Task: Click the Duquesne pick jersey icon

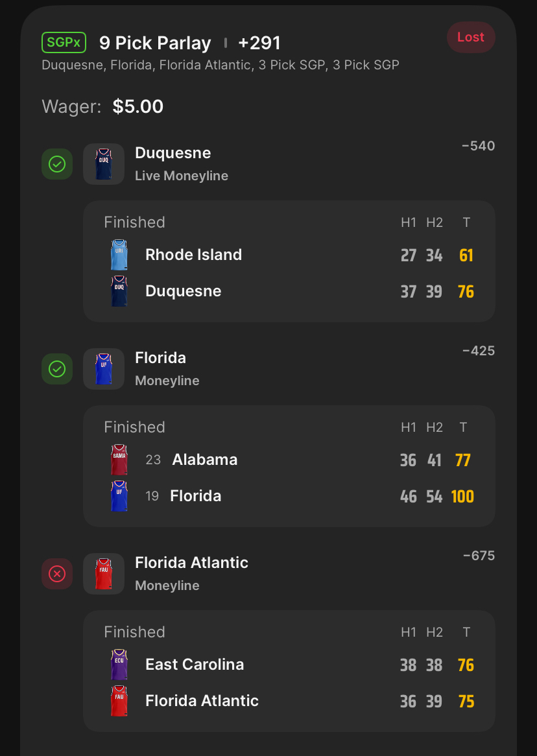Action: tap(104, 164)
